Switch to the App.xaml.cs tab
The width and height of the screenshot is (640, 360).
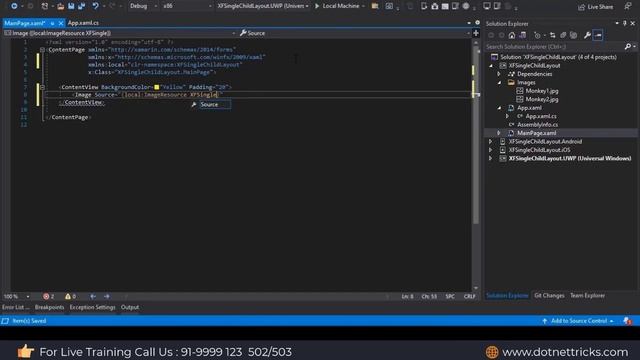tap(83, 23)
